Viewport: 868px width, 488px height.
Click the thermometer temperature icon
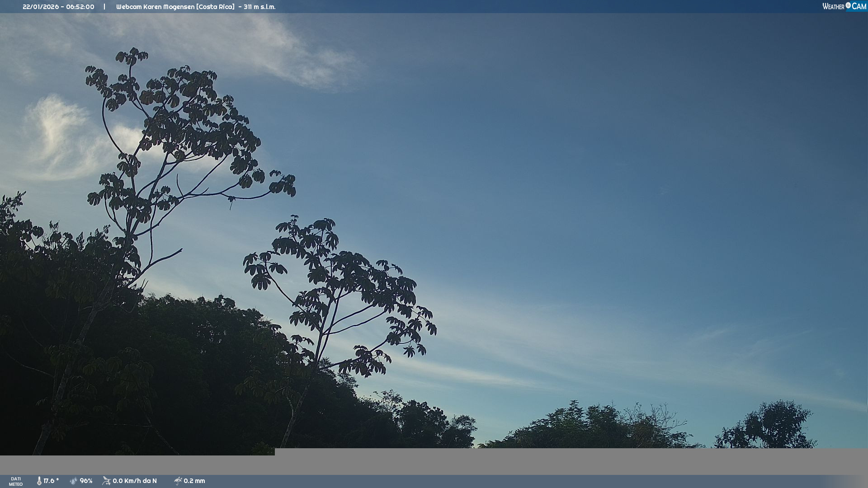[39, 481]
